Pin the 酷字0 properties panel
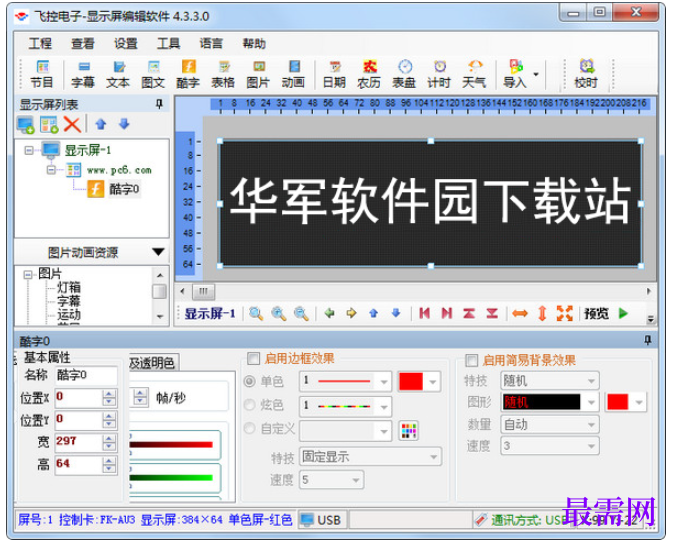The width and height of the screenshot is (674, 543). tap(647, 341)
